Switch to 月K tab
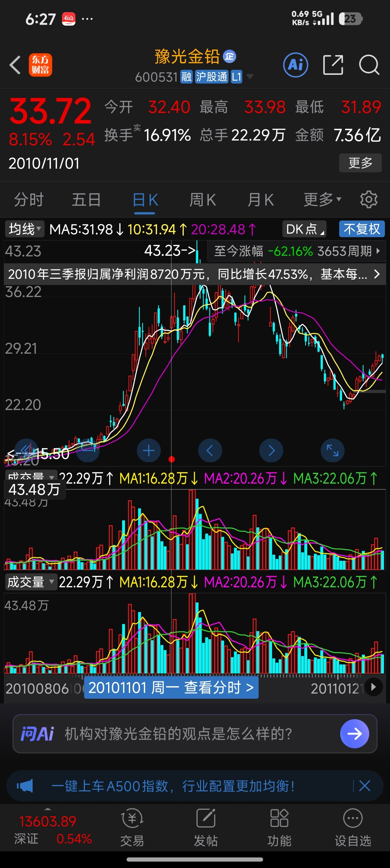This screenshot has width=390, height=868. [x=261, y=199]
